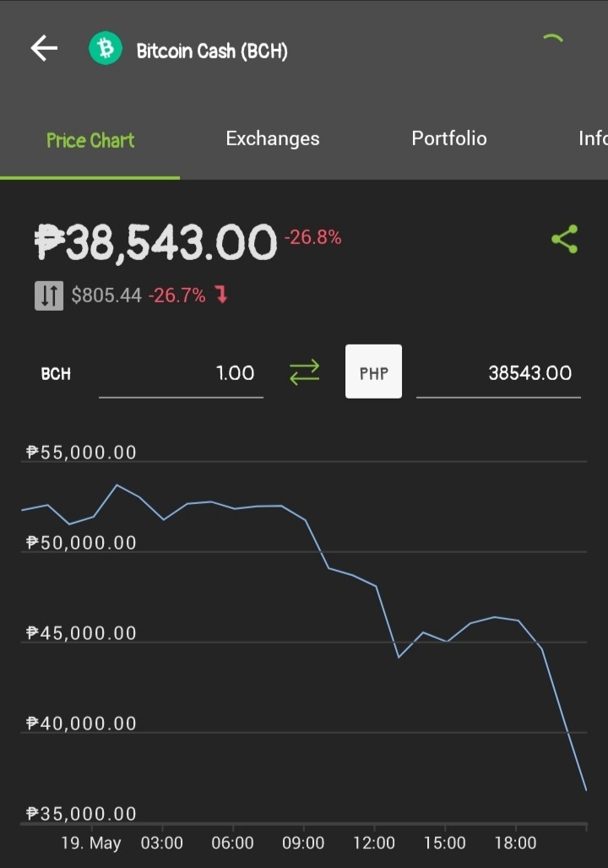Tap the back arrow icon
608x868 pixels.
click(x=44, y=48)
